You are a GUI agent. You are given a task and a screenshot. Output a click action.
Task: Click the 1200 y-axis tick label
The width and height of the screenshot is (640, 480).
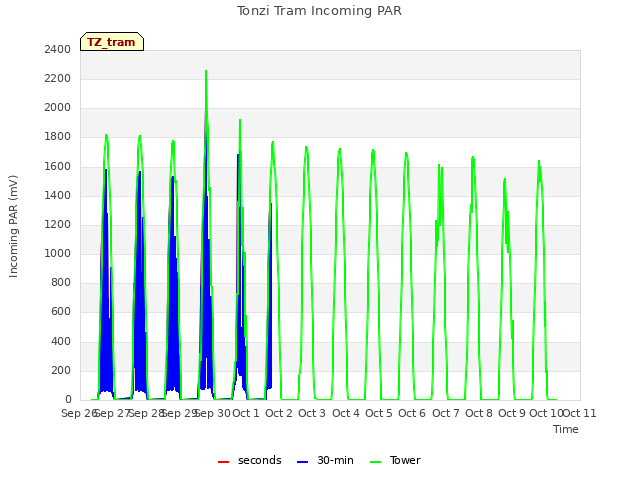[x=58, y=224]
